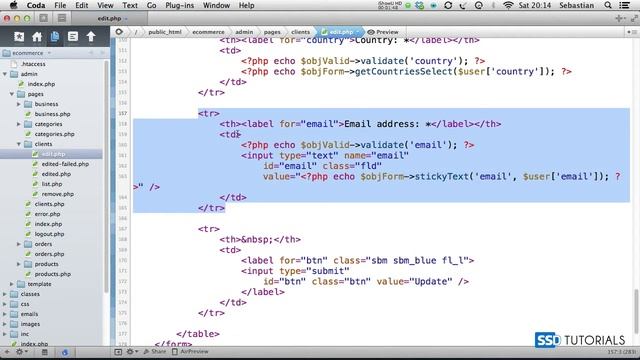The height and width of the screenshot is (360, 640).
Task: Select the .htaccess file
Action: click(x=33, y=64)
